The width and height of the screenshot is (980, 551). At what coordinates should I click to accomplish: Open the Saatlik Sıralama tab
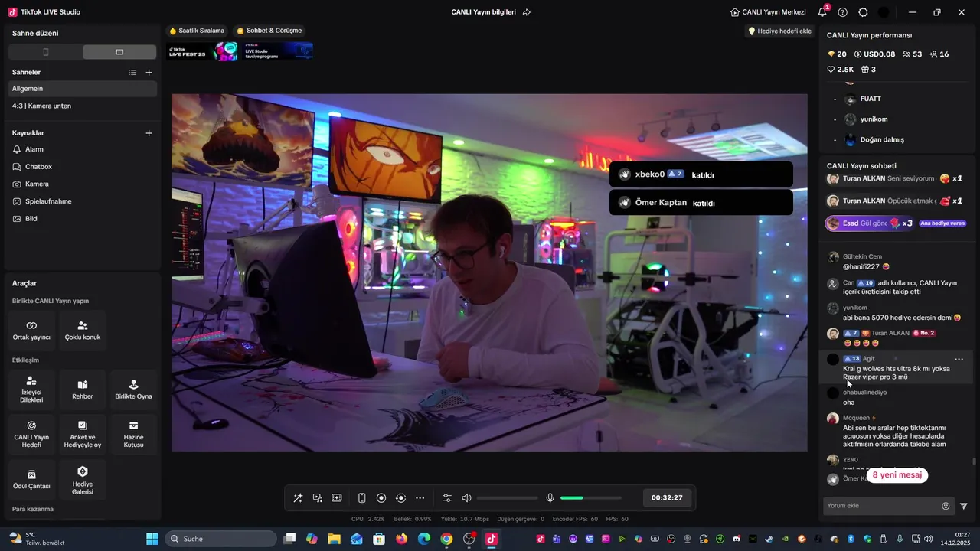tap(197, 31)
